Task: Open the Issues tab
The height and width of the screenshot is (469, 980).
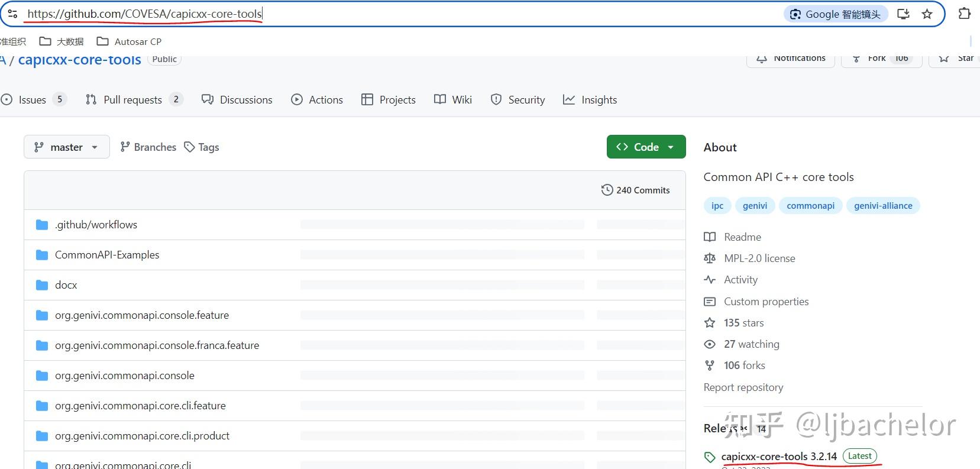Action: click(33, 99)
